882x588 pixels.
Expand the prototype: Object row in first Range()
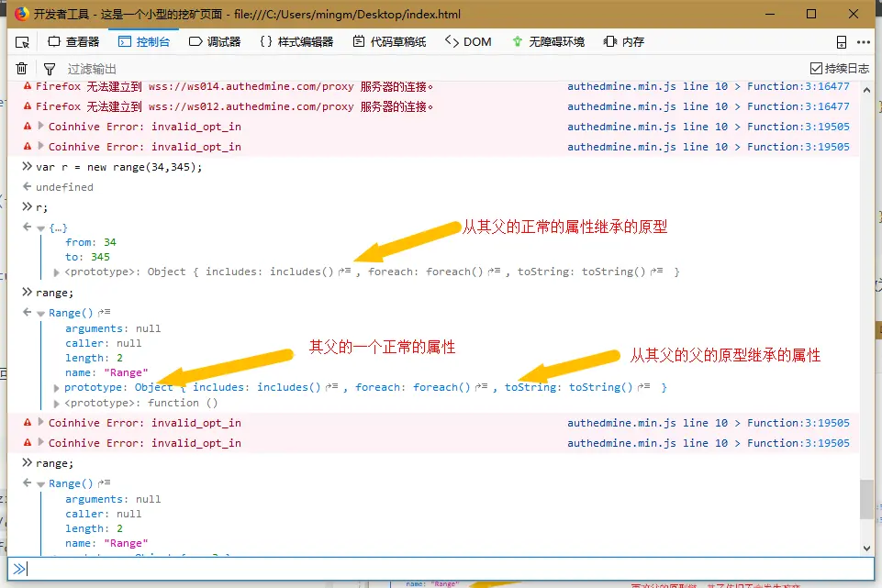click(x=56, y=388)
